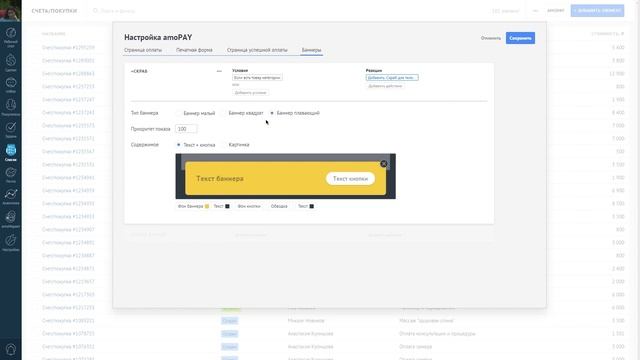
Task: Choose Текст + кнопка content option
Action: [196, 145]
